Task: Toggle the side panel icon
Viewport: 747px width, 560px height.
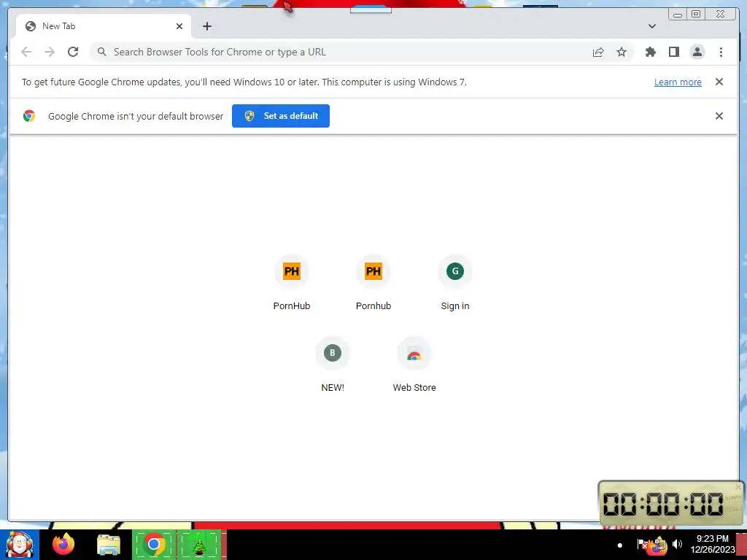Action: [673, 52]
